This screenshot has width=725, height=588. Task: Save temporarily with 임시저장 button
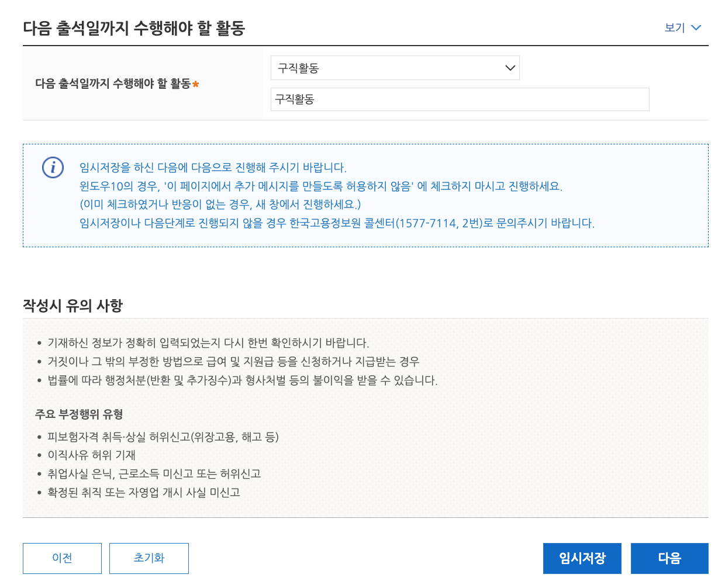point(582,558)
